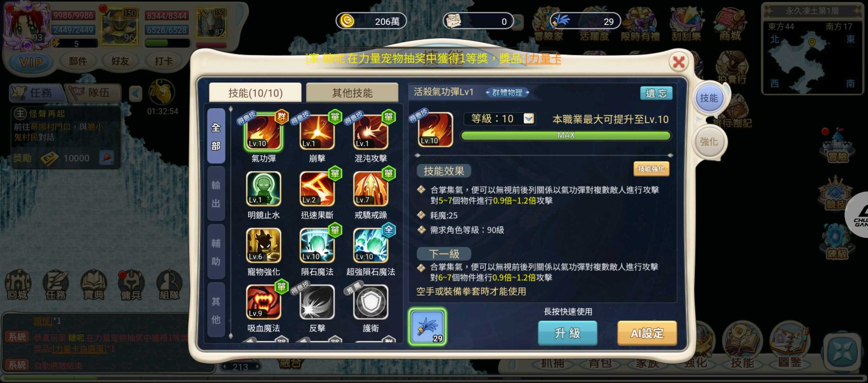Filter skills by 輔助 category

tap(216, 252)
